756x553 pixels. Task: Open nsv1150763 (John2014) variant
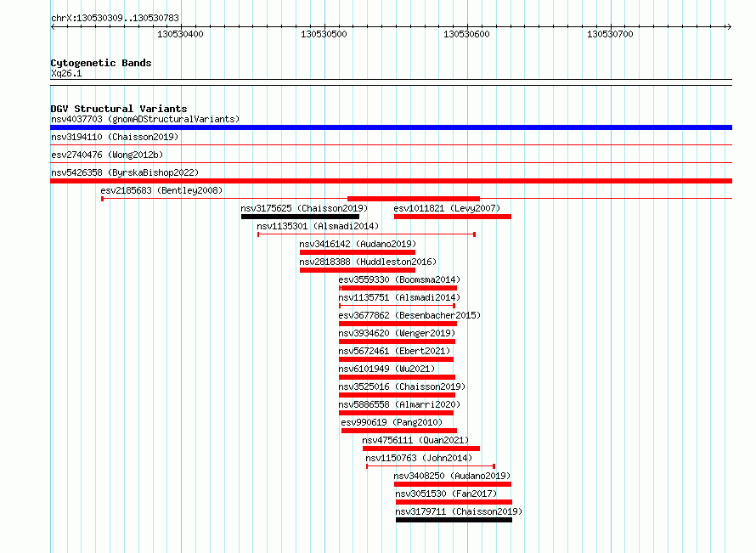click(x=419, y=458)
